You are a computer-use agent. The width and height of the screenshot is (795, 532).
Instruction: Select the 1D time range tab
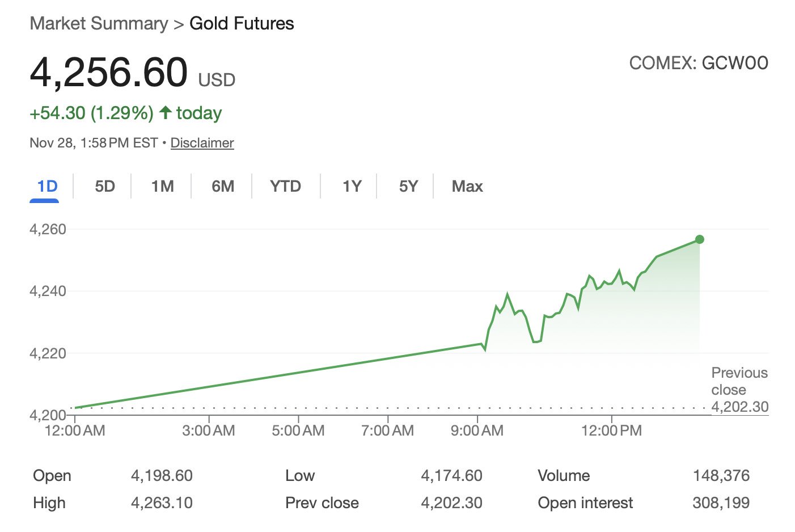coord(47,187)
